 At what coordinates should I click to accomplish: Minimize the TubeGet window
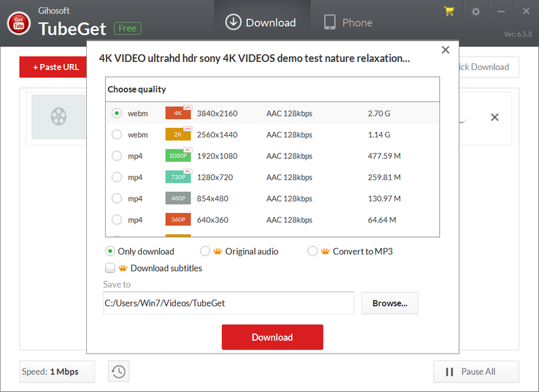[x=501, y=11]
